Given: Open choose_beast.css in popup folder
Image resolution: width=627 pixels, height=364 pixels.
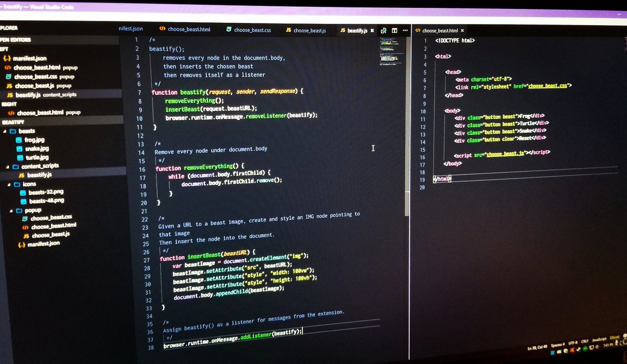Looking at the screenshot, I should pos(51,217).
